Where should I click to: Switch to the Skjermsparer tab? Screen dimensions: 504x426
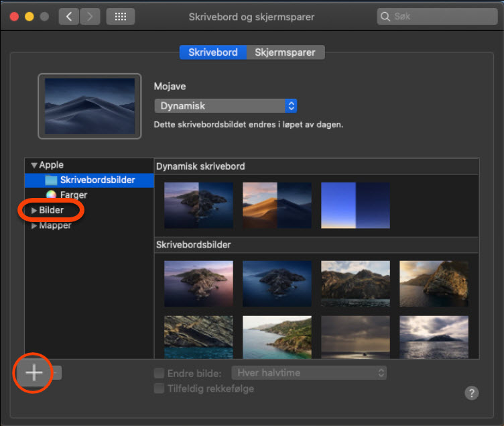pos(286,52)
